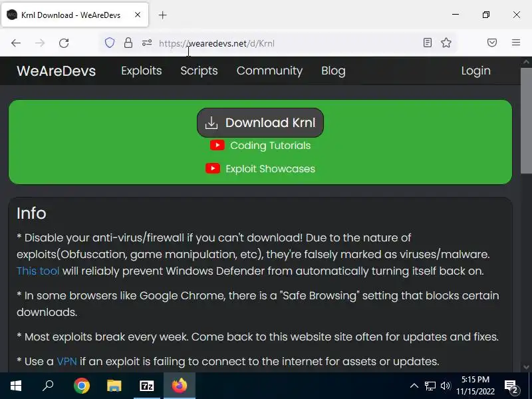Click YouTube icon beside Coding Tutorials
The width and height of the screenshot is (532, 399).
217,145
